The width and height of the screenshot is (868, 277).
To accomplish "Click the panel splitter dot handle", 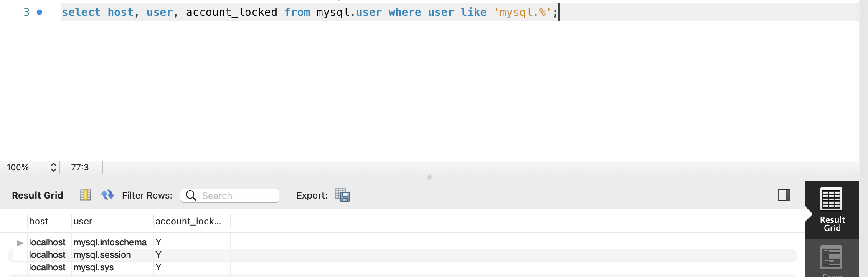I will pos(429,177).
